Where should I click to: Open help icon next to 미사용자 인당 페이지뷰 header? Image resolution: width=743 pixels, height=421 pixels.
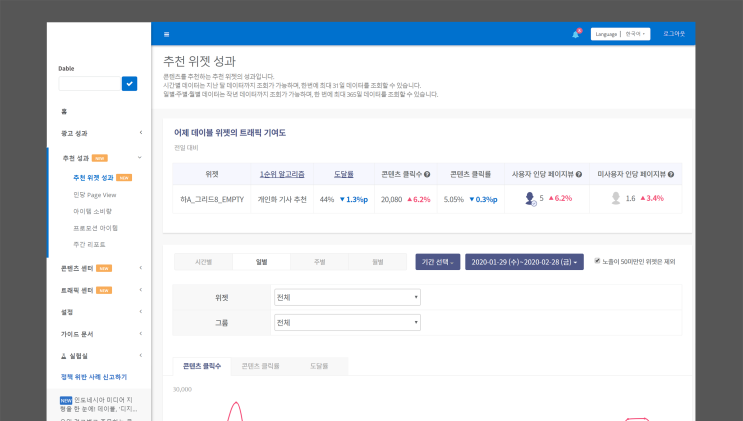pos(671,174)
